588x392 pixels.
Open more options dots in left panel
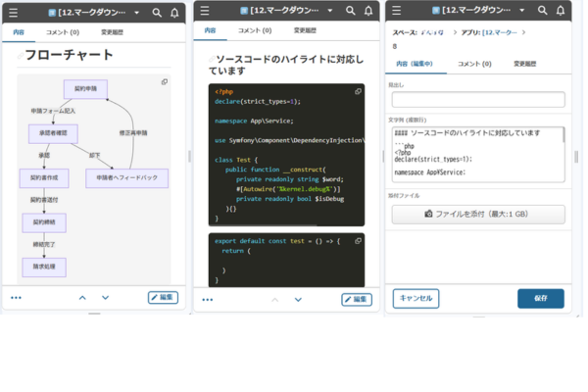point(16,298)
